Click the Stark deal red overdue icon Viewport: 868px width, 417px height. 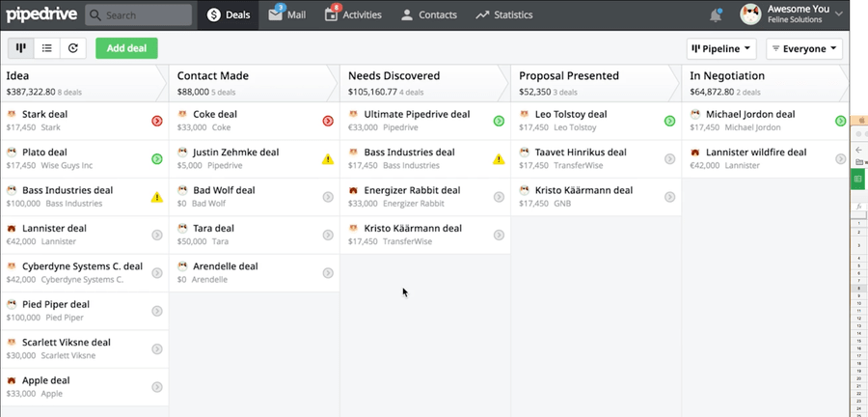pos(157,121)
